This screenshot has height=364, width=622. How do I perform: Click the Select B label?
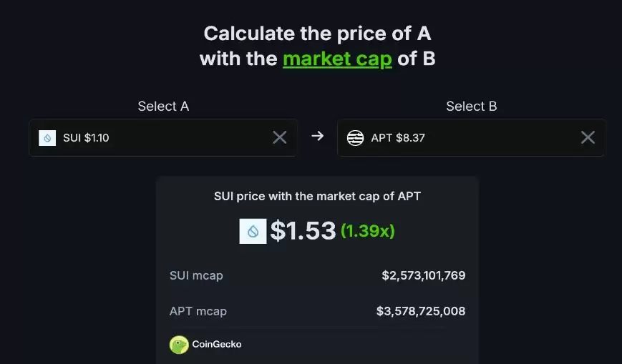point(471,107)
